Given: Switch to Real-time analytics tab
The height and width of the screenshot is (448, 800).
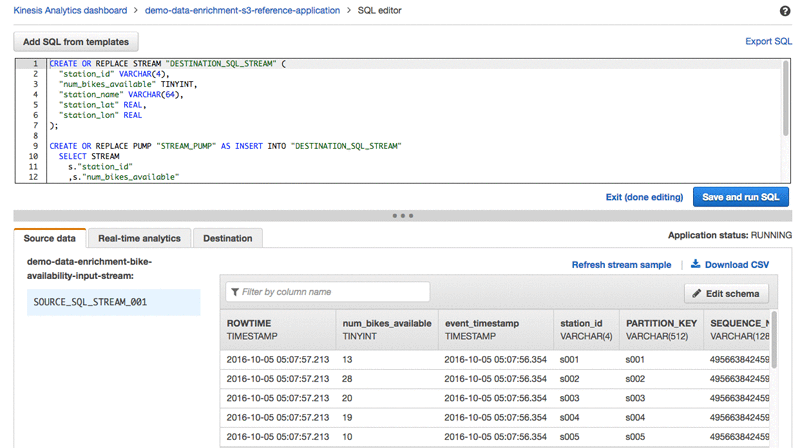Looking at the screenshot, I should pos(139,238).
